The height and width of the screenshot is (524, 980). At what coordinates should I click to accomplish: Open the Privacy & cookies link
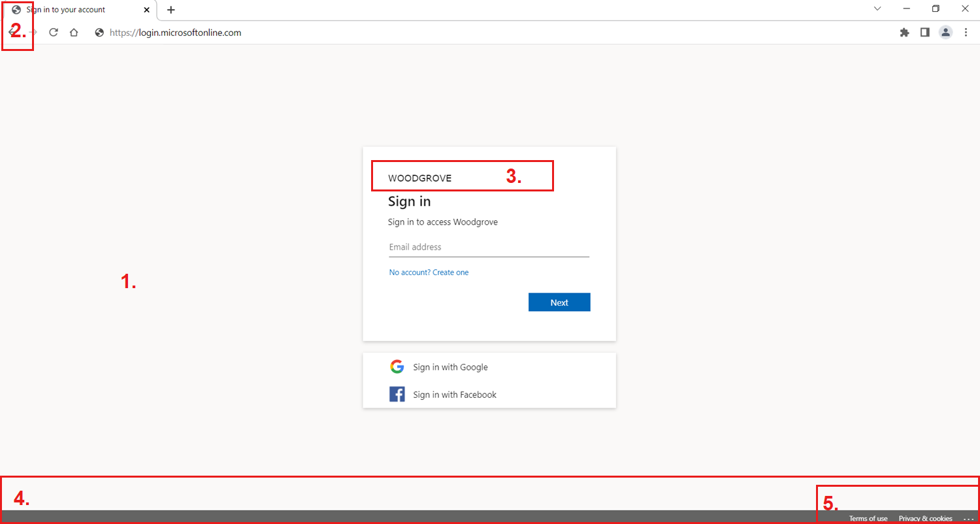[x=925, y=518]
